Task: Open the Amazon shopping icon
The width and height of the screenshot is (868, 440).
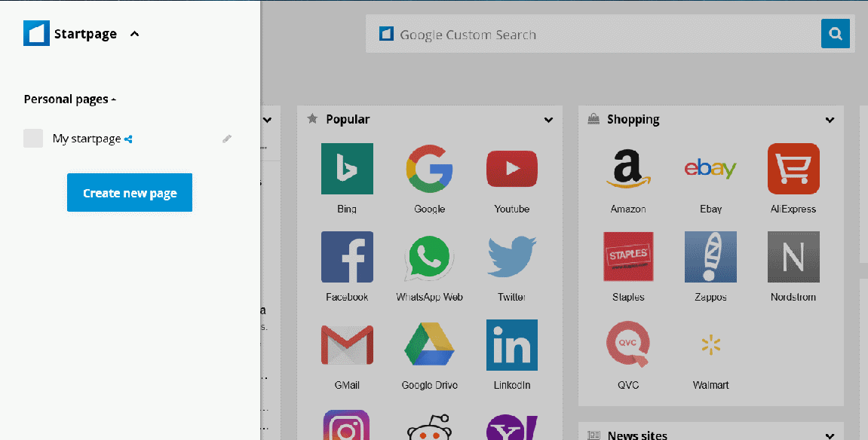Action: [628, 169]
